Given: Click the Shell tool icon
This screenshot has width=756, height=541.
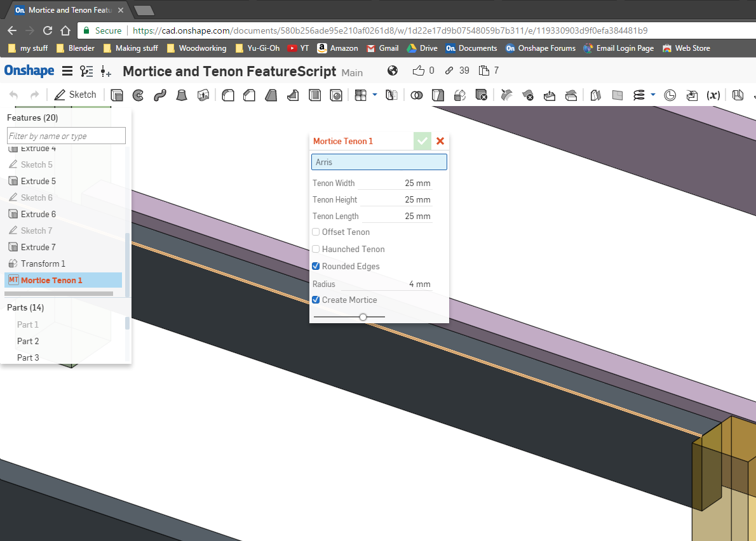Looking at the screenshot, I should coord(315,95).
